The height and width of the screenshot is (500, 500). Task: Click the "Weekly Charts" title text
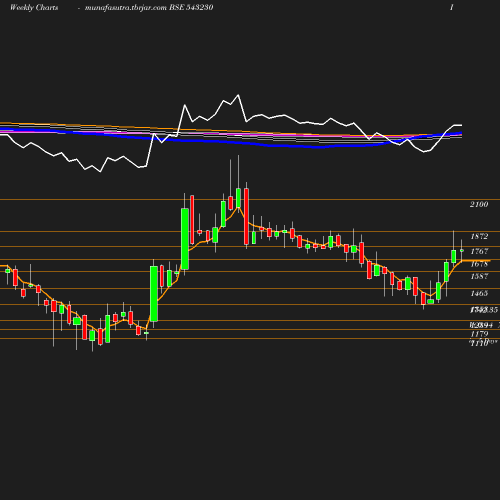coord(34,8)
